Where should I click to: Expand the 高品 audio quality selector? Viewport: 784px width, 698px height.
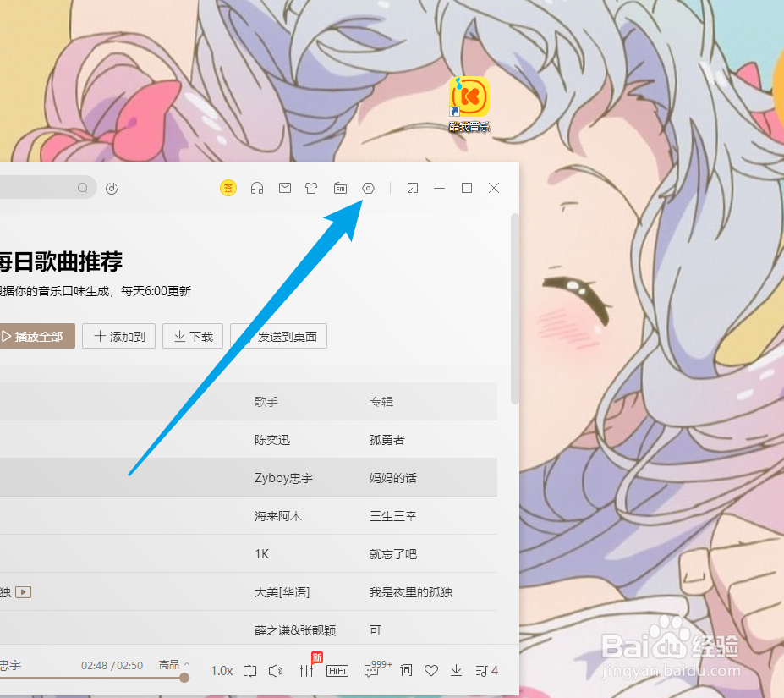tap(174, 664)
